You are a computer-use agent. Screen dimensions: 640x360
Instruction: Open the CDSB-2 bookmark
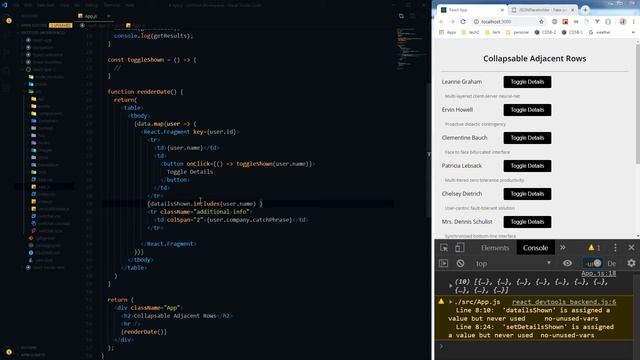545,32
